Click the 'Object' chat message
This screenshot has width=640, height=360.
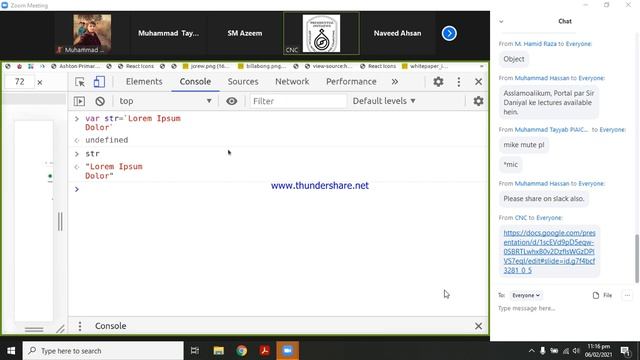tap(514, 59)
